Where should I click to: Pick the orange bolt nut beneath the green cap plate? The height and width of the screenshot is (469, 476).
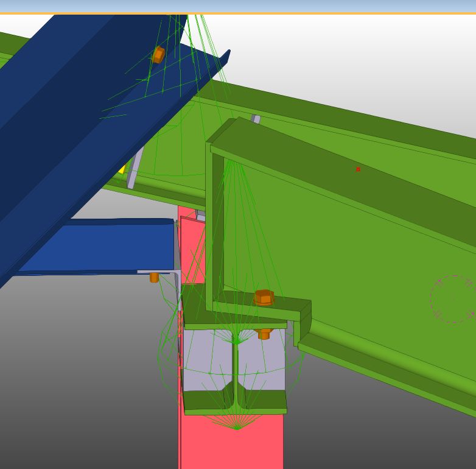tap(264, 334)
